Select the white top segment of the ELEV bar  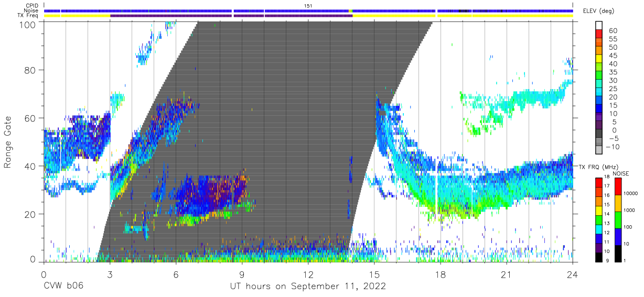[599, 26]
